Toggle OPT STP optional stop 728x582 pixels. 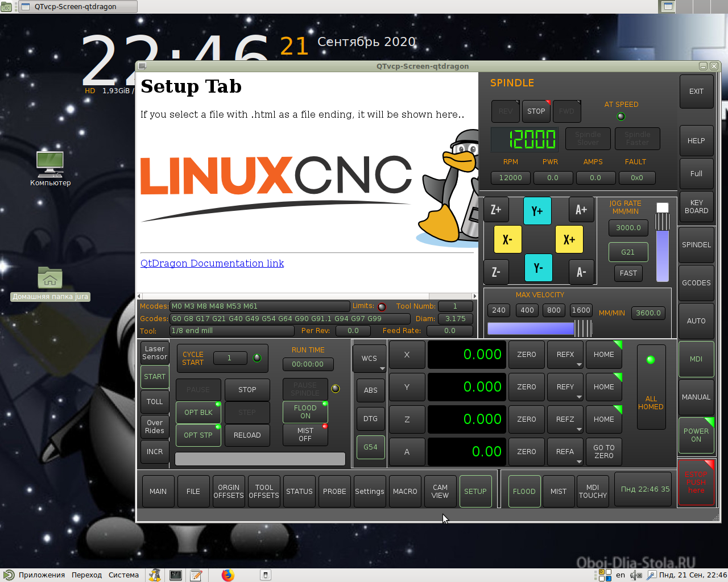coord(198,435)
